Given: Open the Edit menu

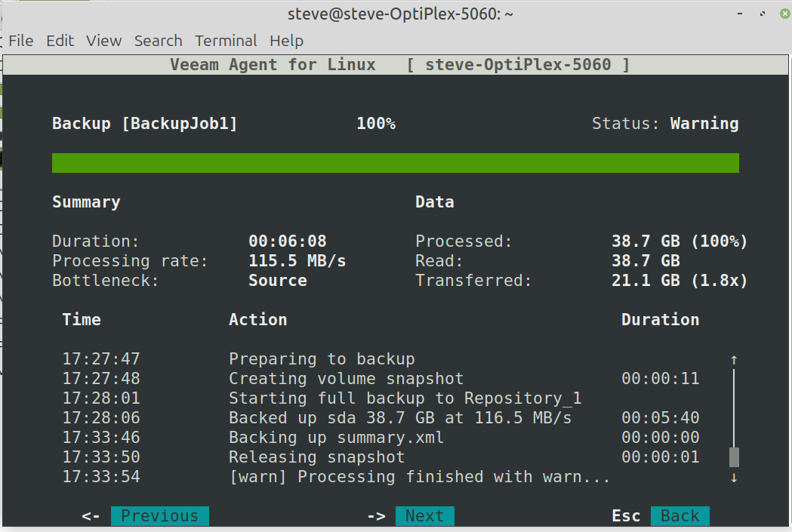Looking at the screenshot, I should tap(60, 41).
